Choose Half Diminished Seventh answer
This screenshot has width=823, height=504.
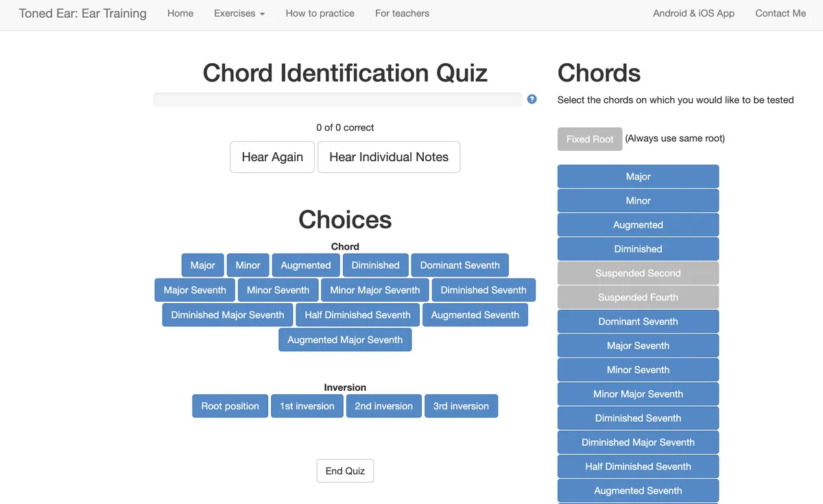(x=357, y=315)
